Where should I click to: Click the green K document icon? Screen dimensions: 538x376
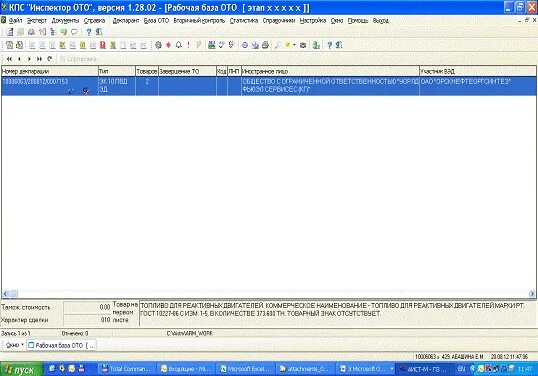click(x=62, y=45)
